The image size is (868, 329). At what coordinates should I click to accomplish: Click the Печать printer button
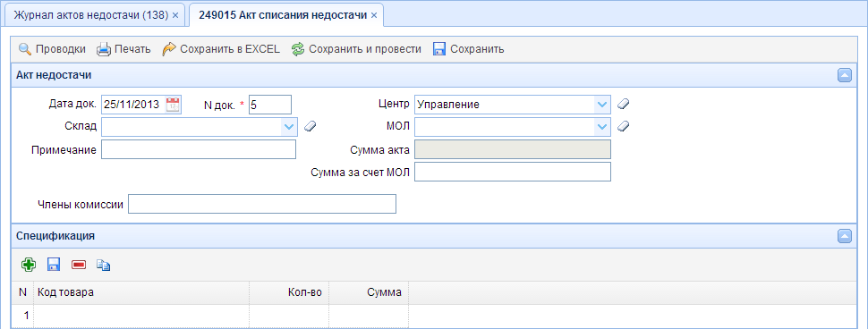tap(124, 49)
